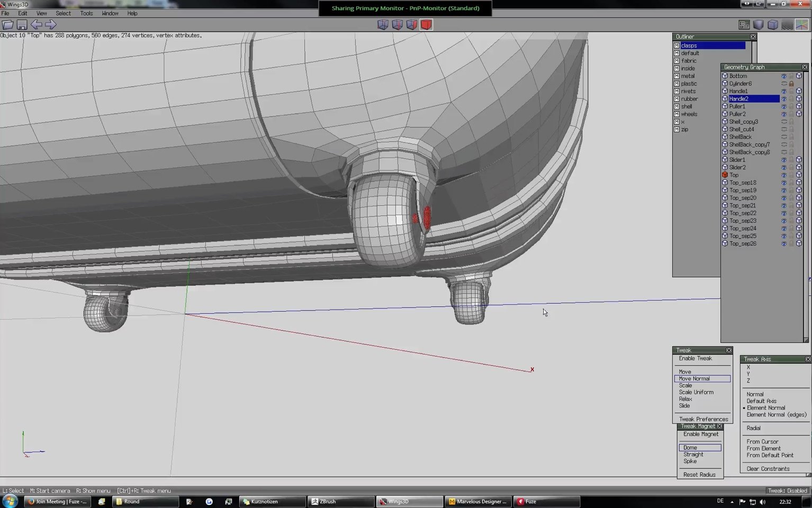812x508 pixels.
Task: Click the wheels material M icon
Action: (x=676, y=114)
